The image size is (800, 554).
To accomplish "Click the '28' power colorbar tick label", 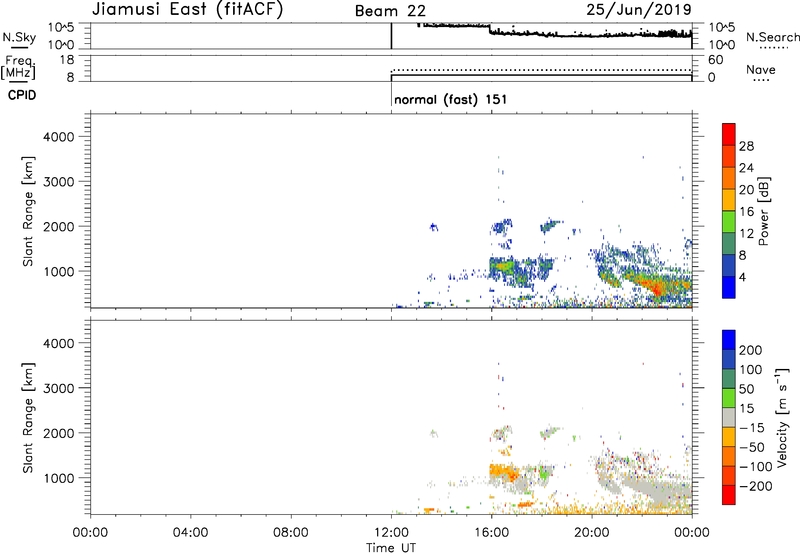I will [x=746, y=146].
